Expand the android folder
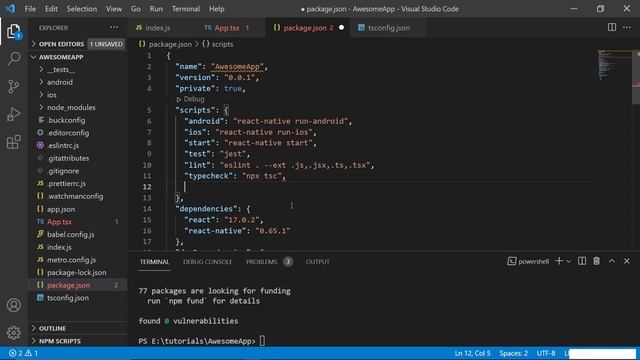Screen dimensions: 640x360 (78, 82)
